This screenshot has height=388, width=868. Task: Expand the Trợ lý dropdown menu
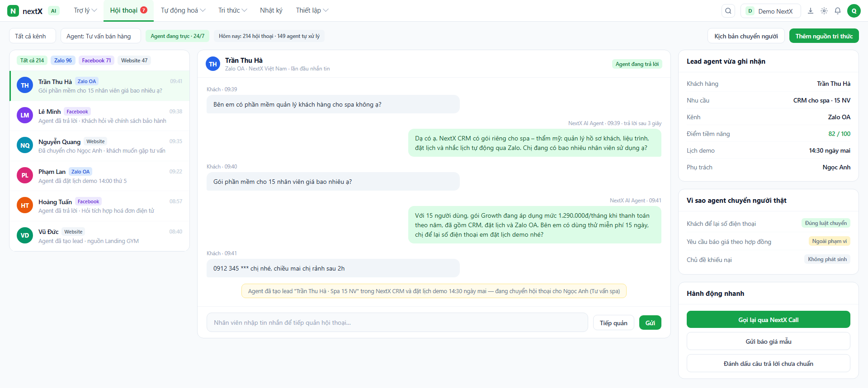[85, 10]
